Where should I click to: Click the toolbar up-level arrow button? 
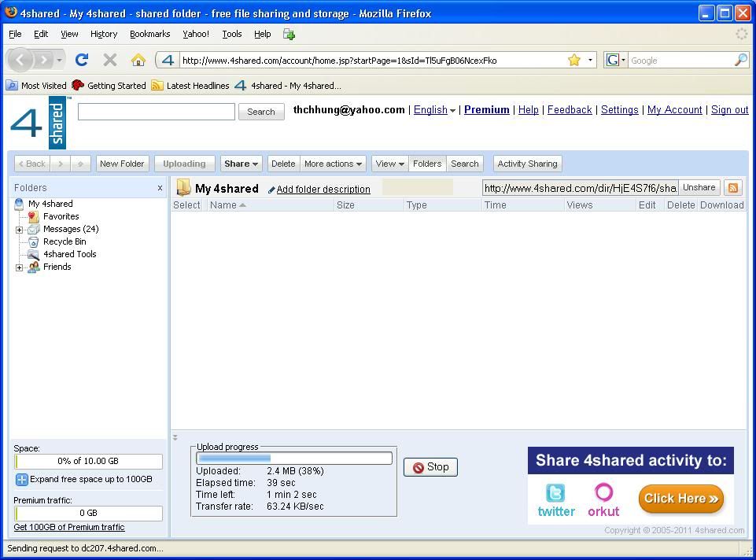tap(80, 164)
